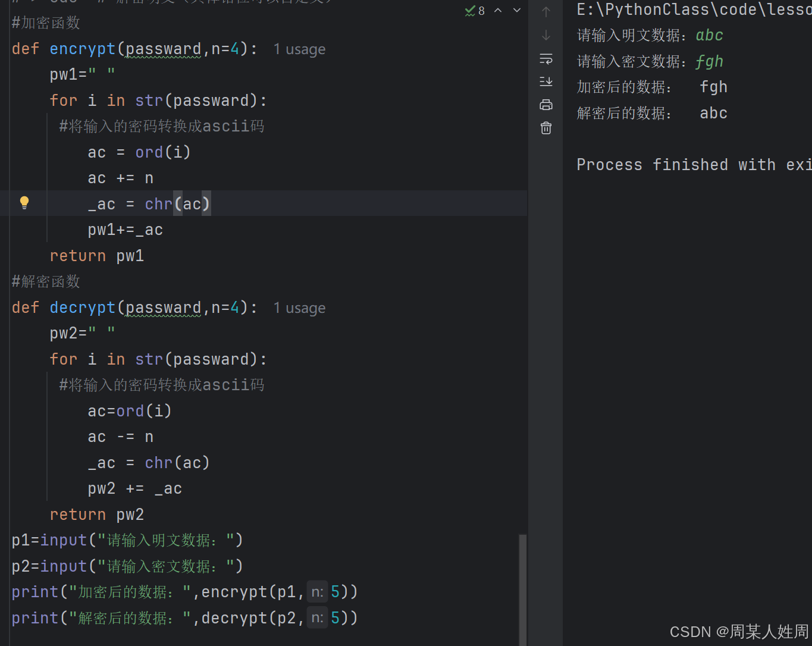Click the 'ac=ord(i)' line in decrypt
Screen dimensions: 812x646
130,411
